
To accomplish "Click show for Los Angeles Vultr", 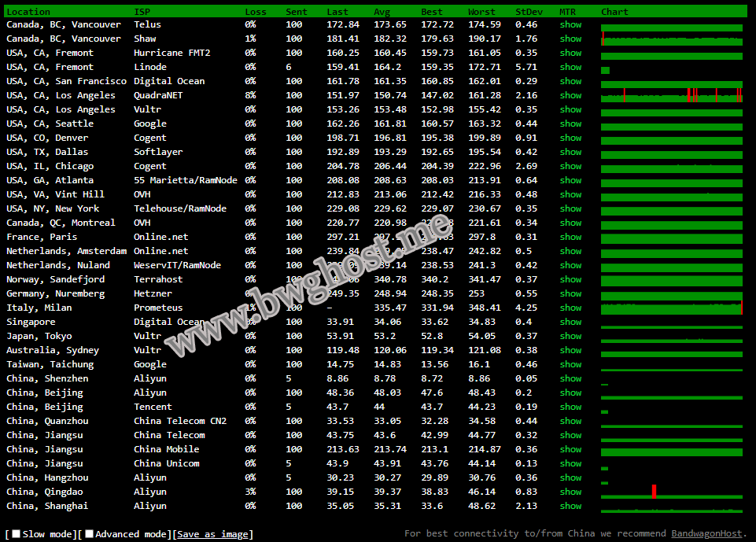I will (570, 109).
